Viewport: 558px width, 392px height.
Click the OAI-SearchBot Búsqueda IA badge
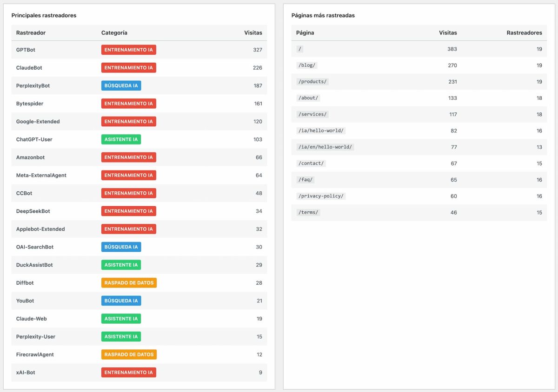click(x=121, y=247)
